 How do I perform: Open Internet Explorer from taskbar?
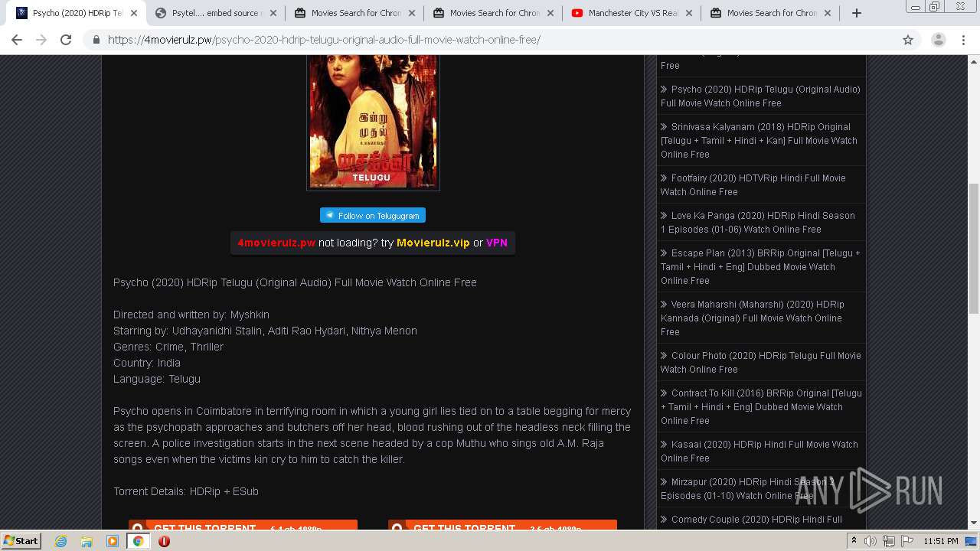60,541
